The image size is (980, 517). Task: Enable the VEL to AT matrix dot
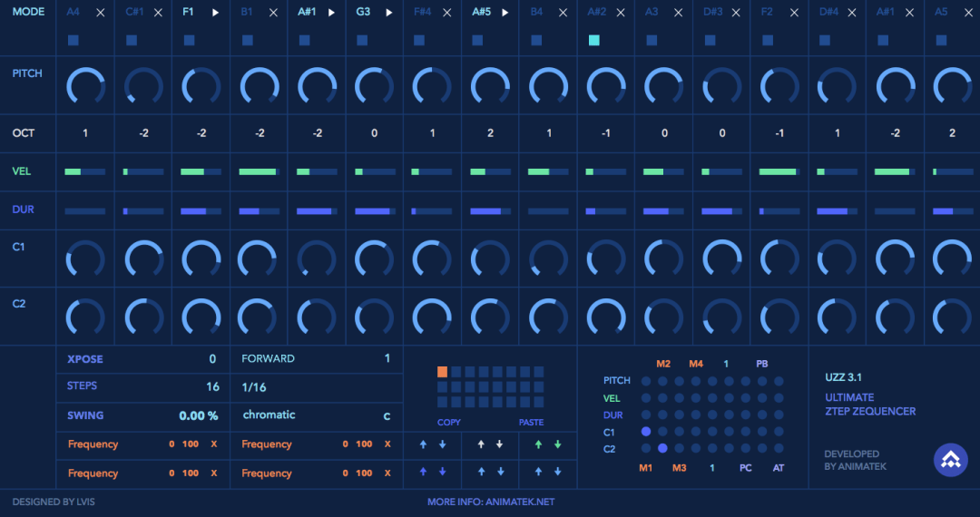click(x=779, y=398)
